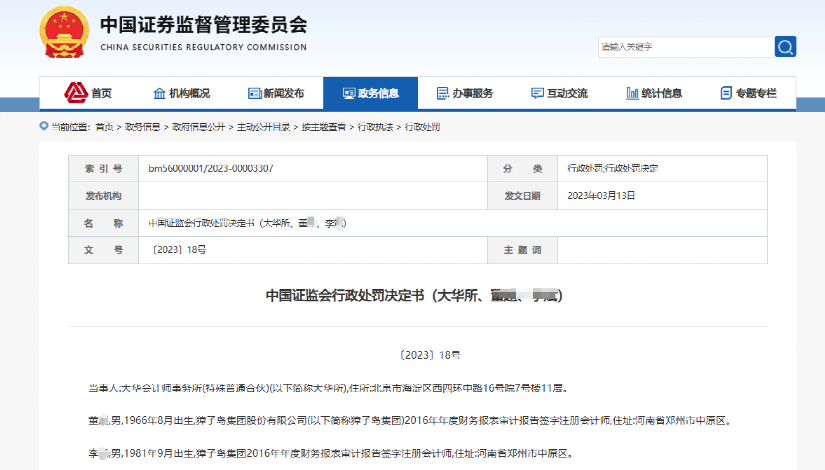
Task: Focus the keyword search input field
Action: 686,47
